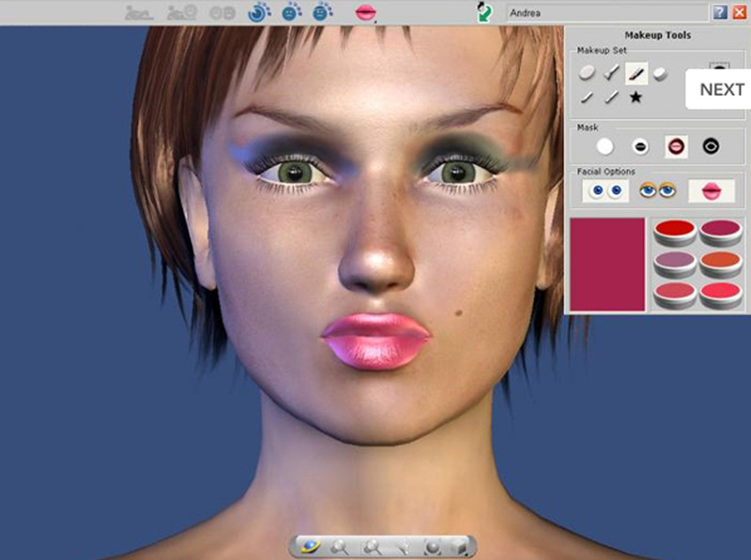Image resolution: width=751 pixels, height=560 pixels.
Task: Click the pink lips icon in top toolbar
Action: click(x=365, y=12)
